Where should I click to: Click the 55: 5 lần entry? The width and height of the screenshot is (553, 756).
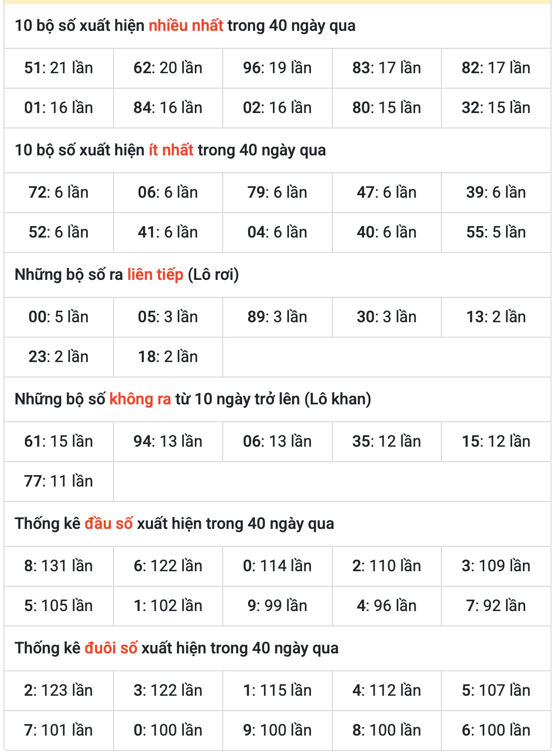496,233
